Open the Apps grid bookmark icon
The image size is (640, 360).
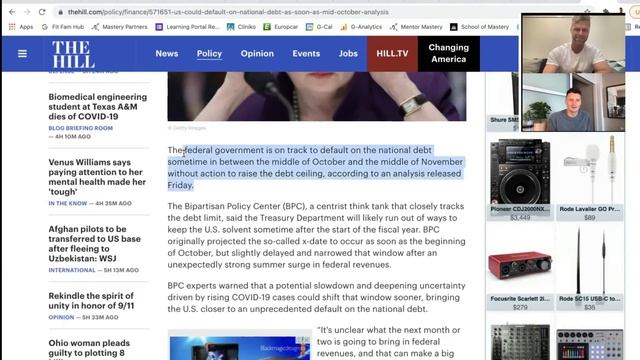pos(12,27)
